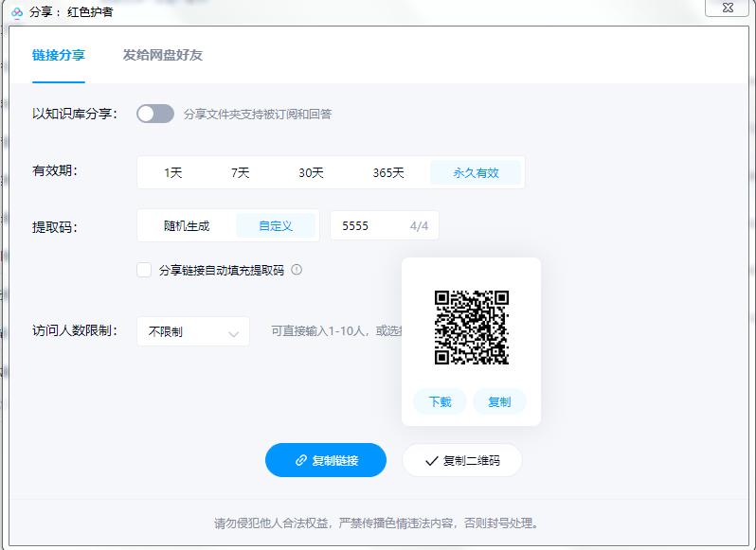Switch to 链接分享 tab
The image size is (756, 550).
tap(59, 55)
